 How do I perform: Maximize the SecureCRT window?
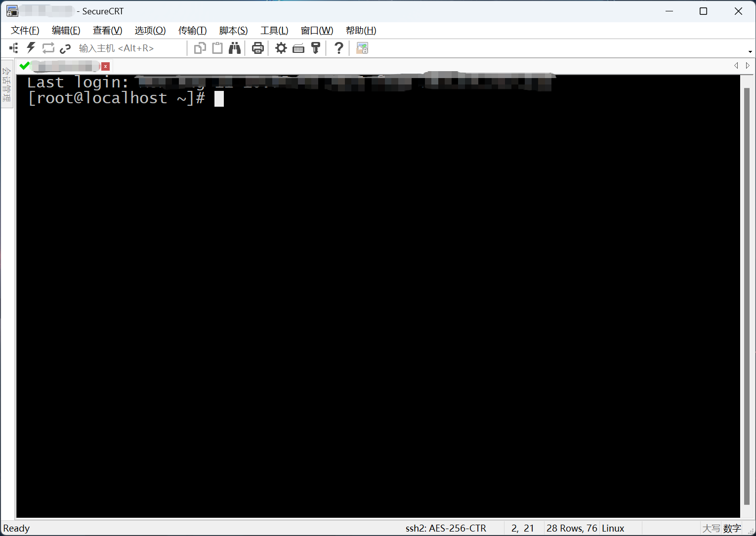[x=703, y=11]
